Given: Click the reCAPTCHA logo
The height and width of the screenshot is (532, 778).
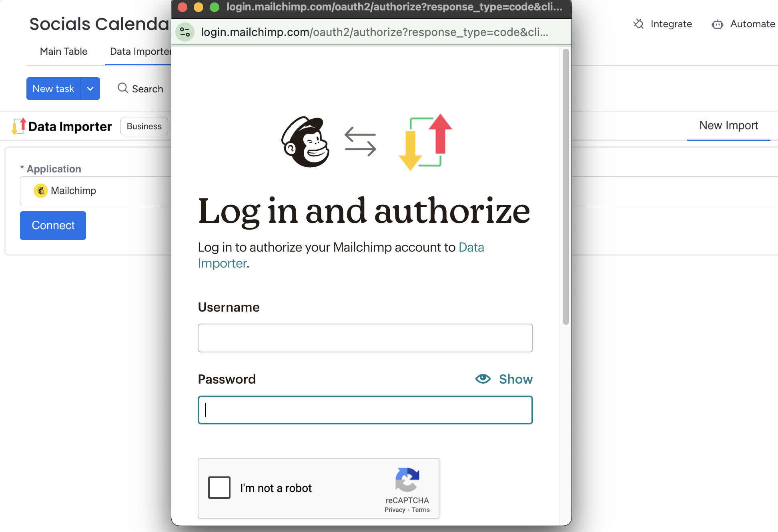Looking at the screenshot, I should [407, 479].
